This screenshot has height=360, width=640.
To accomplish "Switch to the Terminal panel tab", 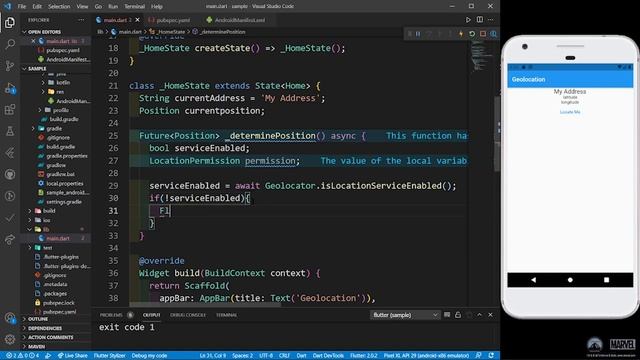I will (x=226, y=315).
